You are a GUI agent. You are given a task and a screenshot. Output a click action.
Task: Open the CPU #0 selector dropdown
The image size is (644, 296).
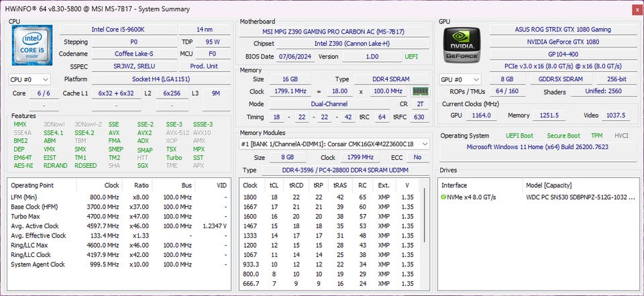coord(30,79)
